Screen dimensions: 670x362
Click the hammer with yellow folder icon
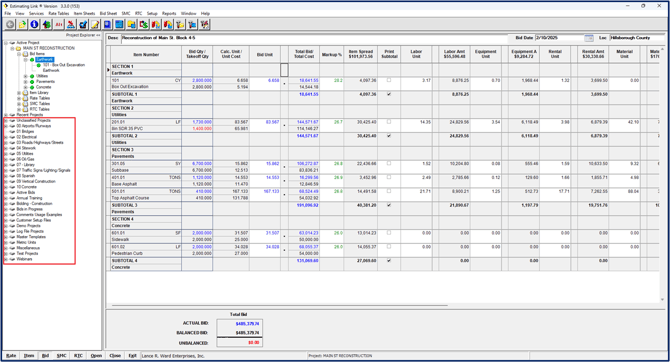click(x=180, y=24)
